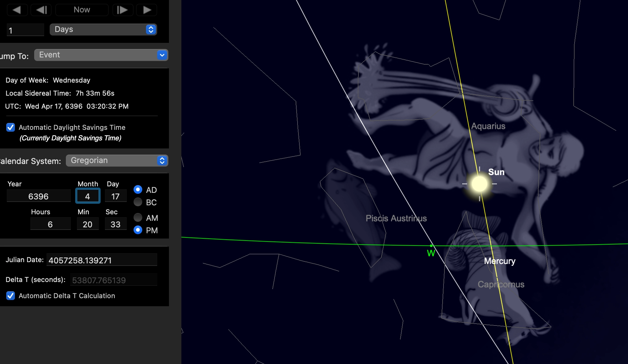The height and width of the screenshot is (364, 628).
Task: Click the Day field showing 17
Action: click(x=116, y=196)
